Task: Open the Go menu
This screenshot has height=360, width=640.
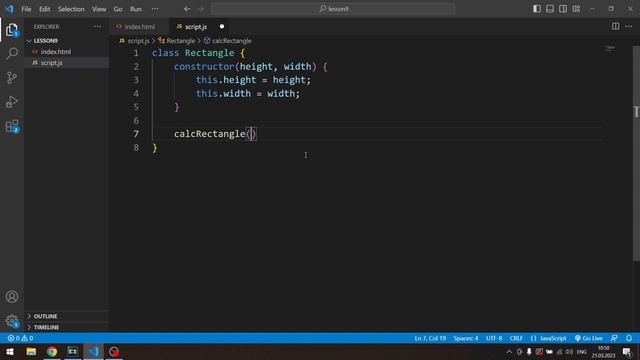Action: (x=118, y=9)
